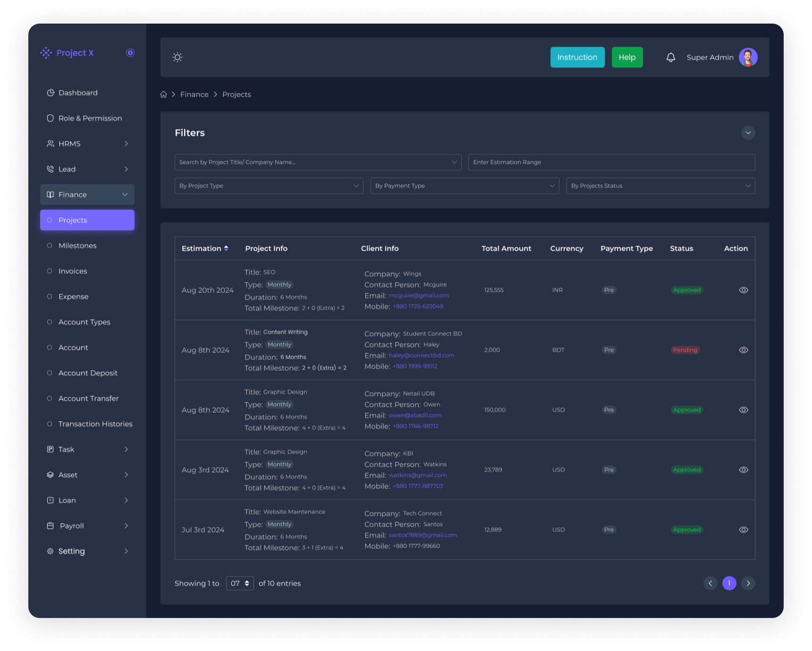The width and height of the screenshot is (812, 651).
Task: View Netail UDB project eye icon
Action: point(744,410)
